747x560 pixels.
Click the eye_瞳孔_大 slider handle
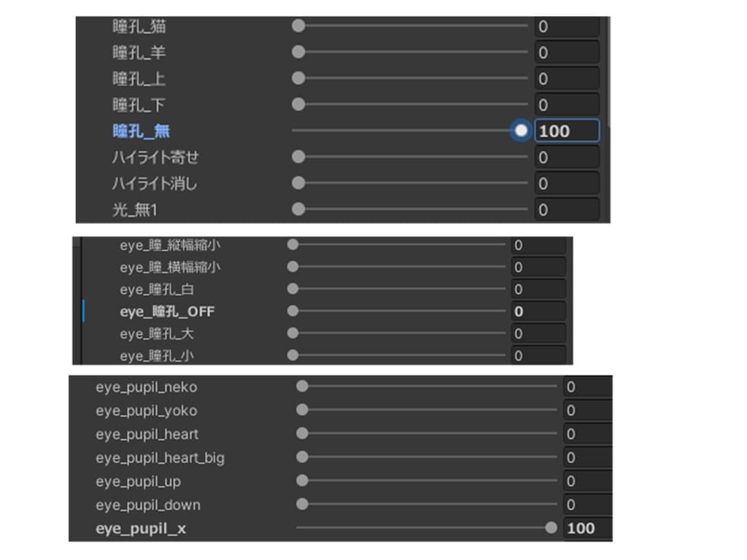coord(293,334)
